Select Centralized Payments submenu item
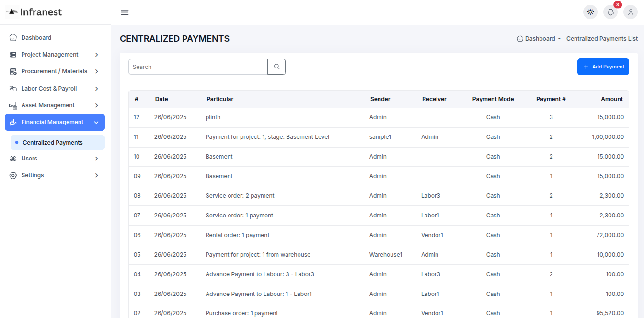Image resolution: width=644 pixels, height=318 pixels. [57, 143]
